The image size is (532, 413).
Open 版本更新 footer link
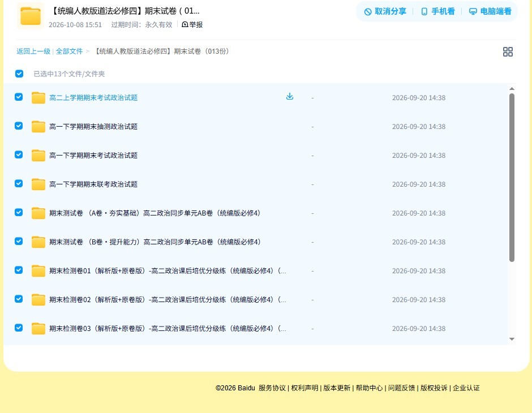point(337,388)
